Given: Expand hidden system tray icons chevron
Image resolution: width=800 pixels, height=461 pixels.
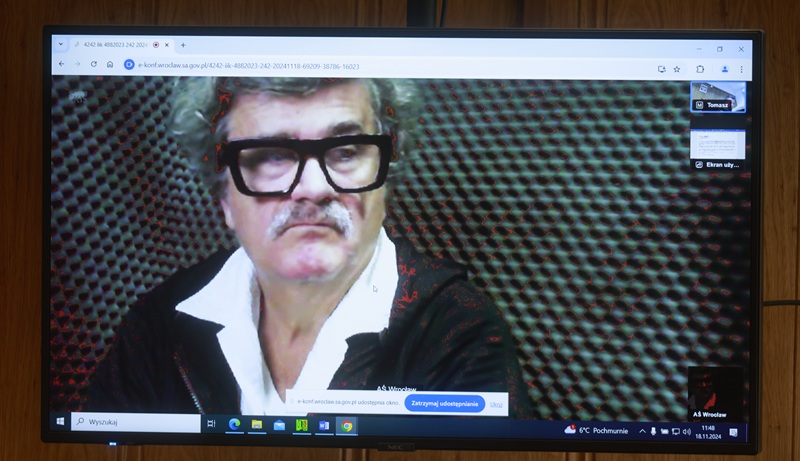Looking at the screenshot, I should click(x=641, y=431).
